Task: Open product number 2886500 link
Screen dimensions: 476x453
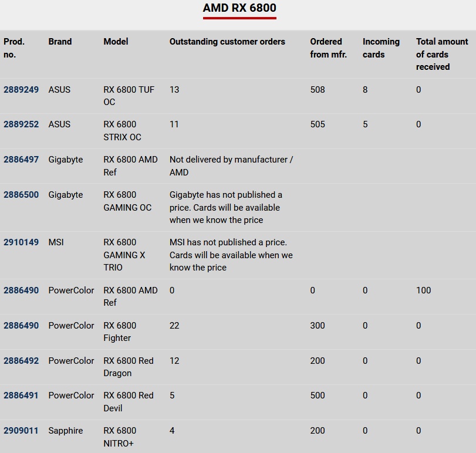Action: pyautogui.click(x=21, y=194)
